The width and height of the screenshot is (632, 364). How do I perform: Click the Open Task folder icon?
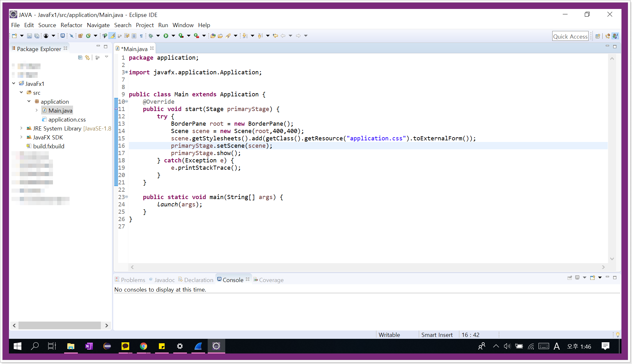click(220, 36)
